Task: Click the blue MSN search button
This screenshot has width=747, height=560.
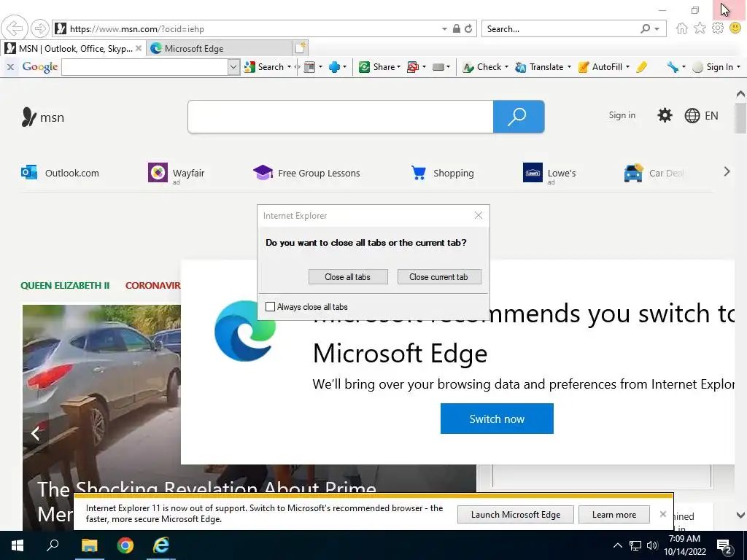Action: (519, 117)
